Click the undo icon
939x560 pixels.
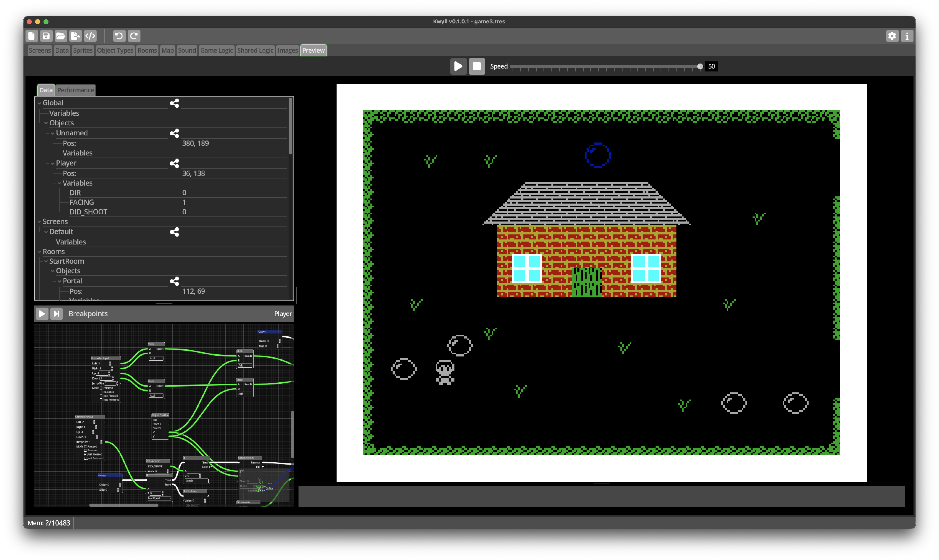click(x=119, y=36)
